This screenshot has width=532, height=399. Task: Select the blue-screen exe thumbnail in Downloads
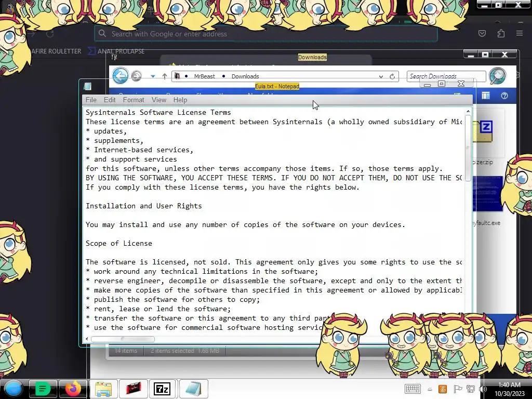pyautogui.click(x=487, y=194)
